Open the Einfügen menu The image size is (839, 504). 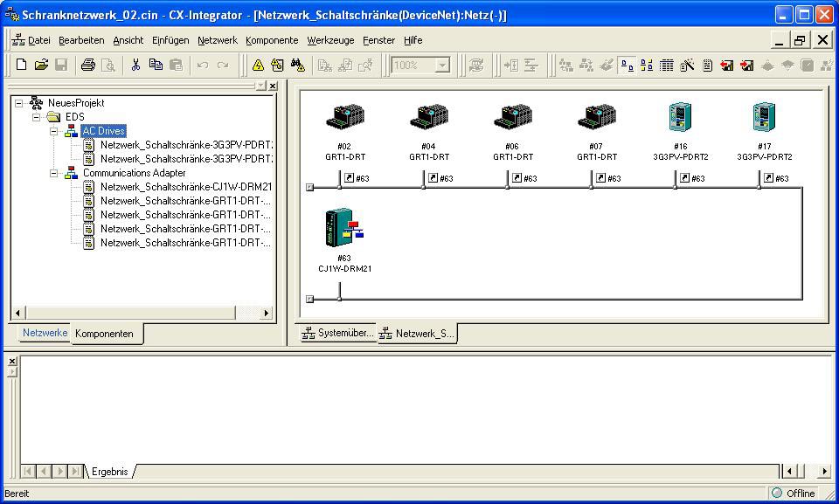coord(170,40)
